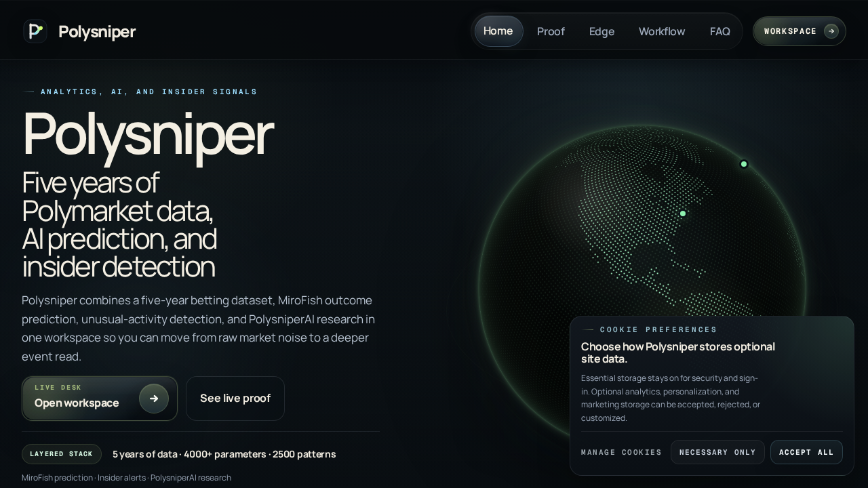This screenshot has height=488, width=868.
Task: Click the 'Cookie Preferences' heading label
Action: pos(658,330)
